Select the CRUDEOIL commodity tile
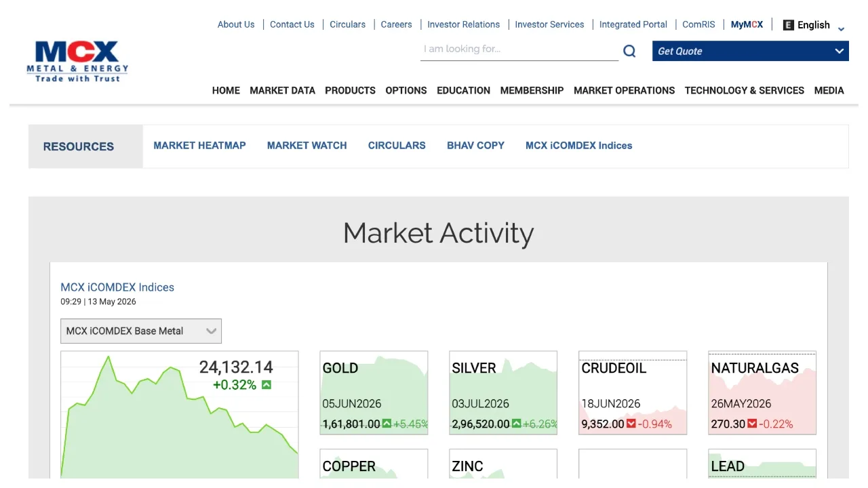Screen dimensions: 868x488 point(633,392)
